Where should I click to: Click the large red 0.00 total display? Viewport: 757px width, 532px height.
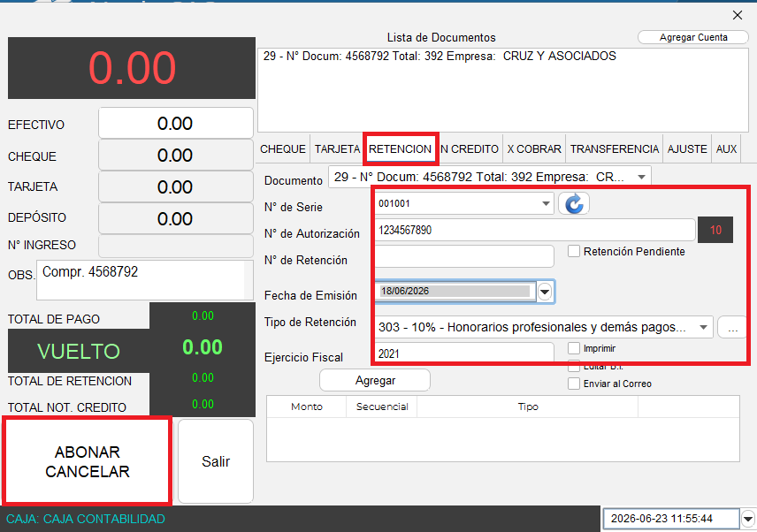click(x=132, y=68)
